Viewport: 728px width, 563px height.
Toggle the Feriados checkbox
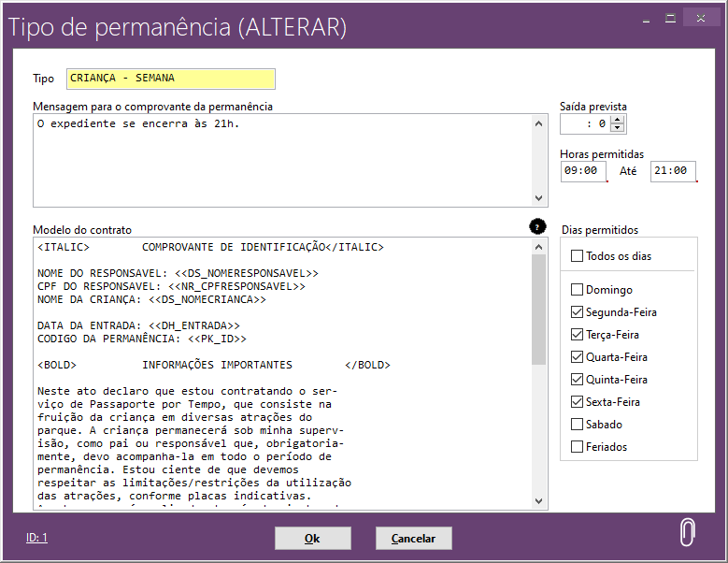[578, 447]
